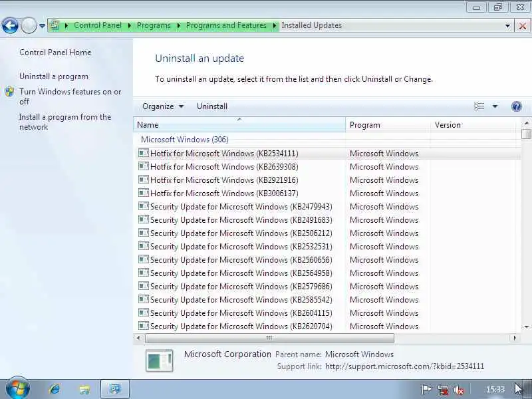Viewport: 532px width, 399px height.
Task: Open the address bar history dropdown
Action: [507, 26]
